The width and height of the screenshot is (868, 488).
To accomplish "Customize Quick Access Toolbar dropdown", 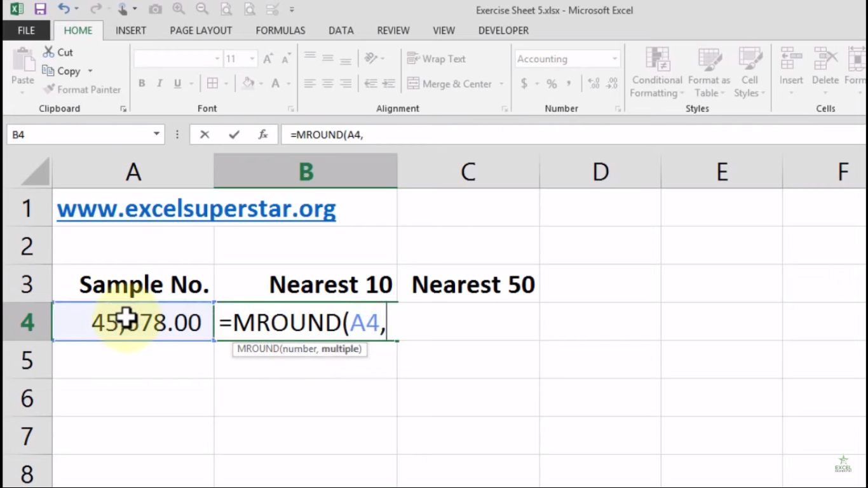I will pyautogui.click(x=292, y=10).
